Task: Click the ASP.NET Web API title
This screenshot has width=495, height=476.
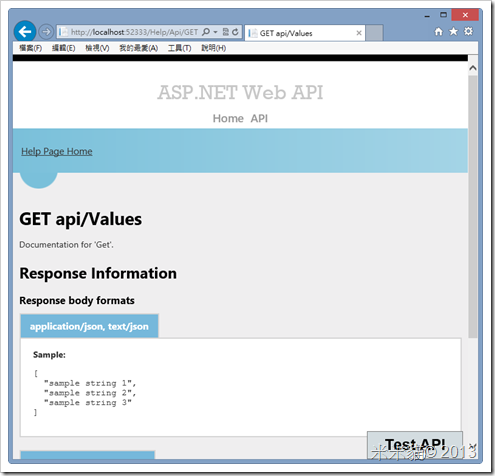Action: pos(240,92)
